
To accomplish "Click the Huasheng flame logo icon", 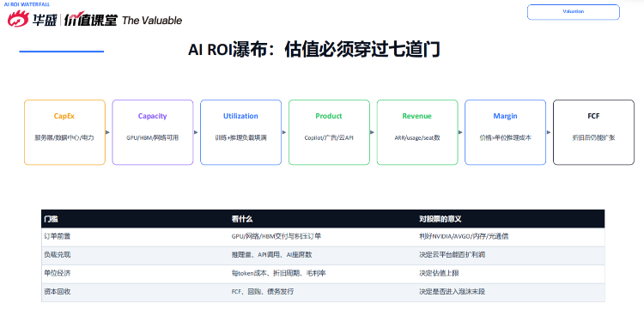I will click(19, 19).
